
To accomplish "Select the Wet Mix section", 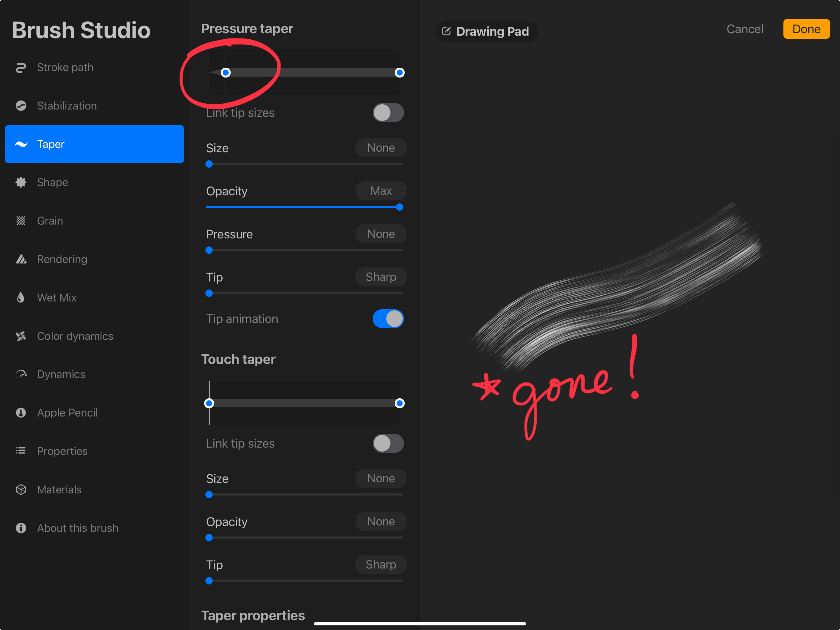I will 94,297.
